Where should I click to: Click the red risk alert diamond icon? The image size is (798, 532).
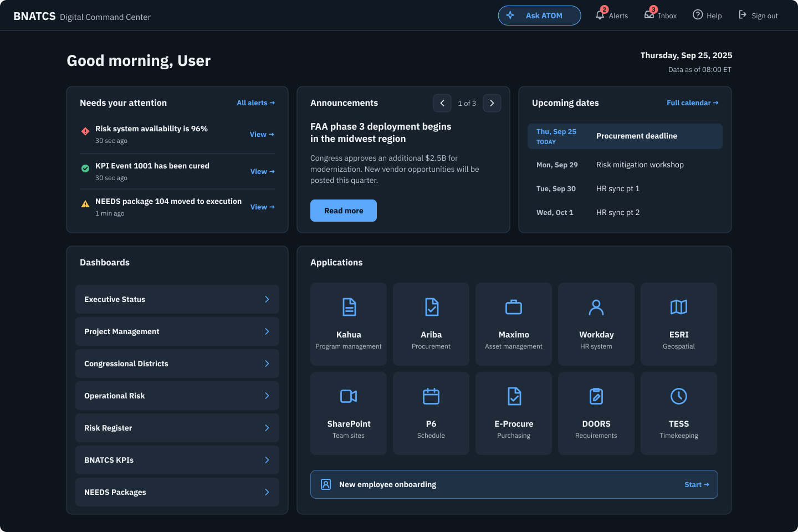[85, 131]
